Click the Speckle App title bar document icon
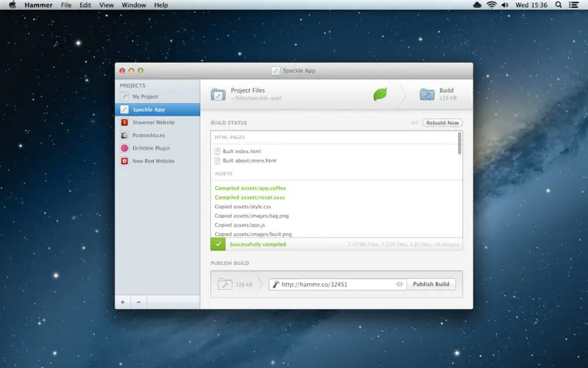 (275, 71)
